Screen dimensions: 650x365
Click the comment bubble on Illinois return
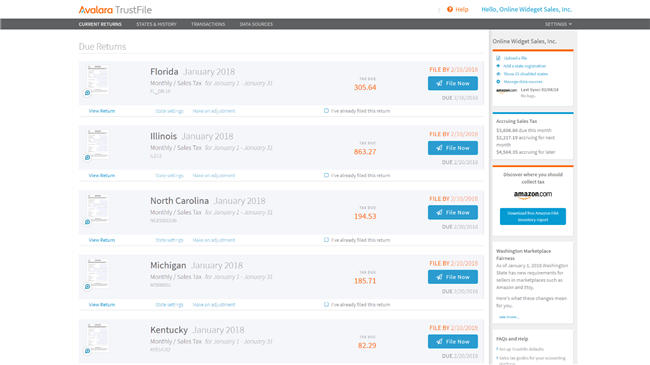tap(87, 158)
